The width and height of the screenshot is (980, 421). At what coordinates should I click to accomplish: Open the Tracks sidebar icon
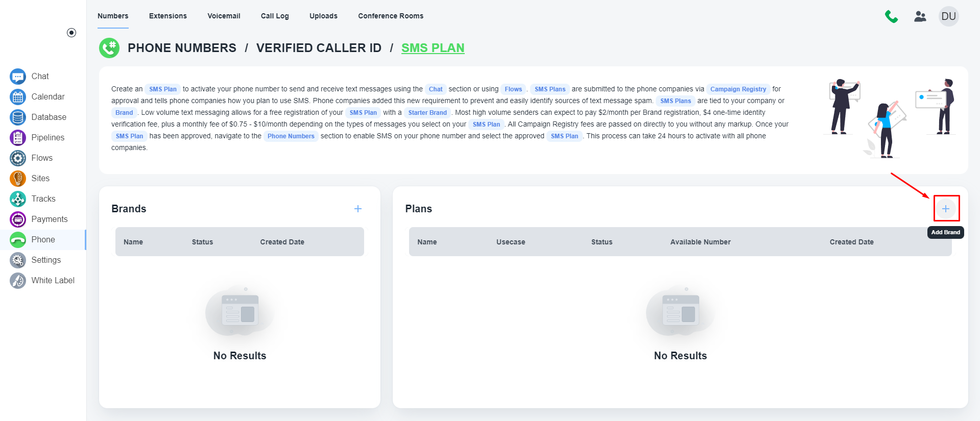click(18, 199)
